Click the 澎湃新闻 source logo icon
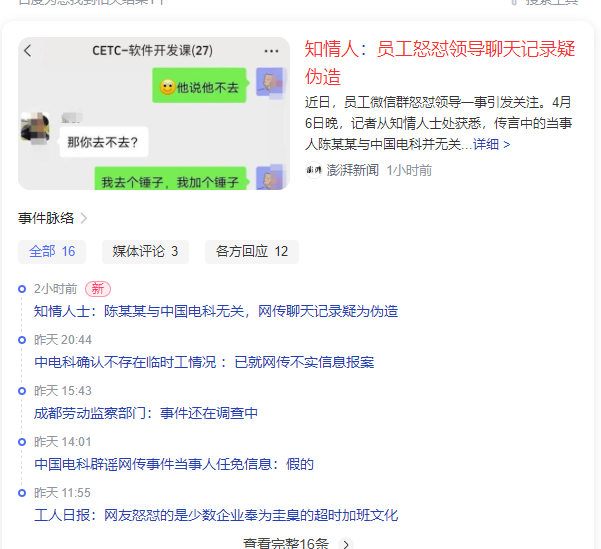Image resolution: width=601 pixels, height=549 pixels. (x=313, y=170)
